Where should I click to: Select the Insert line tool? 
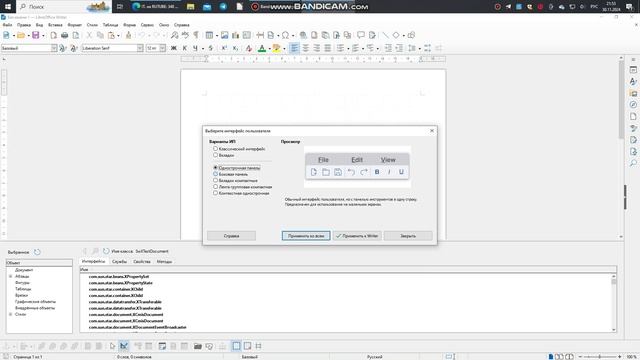coord(385,36)
